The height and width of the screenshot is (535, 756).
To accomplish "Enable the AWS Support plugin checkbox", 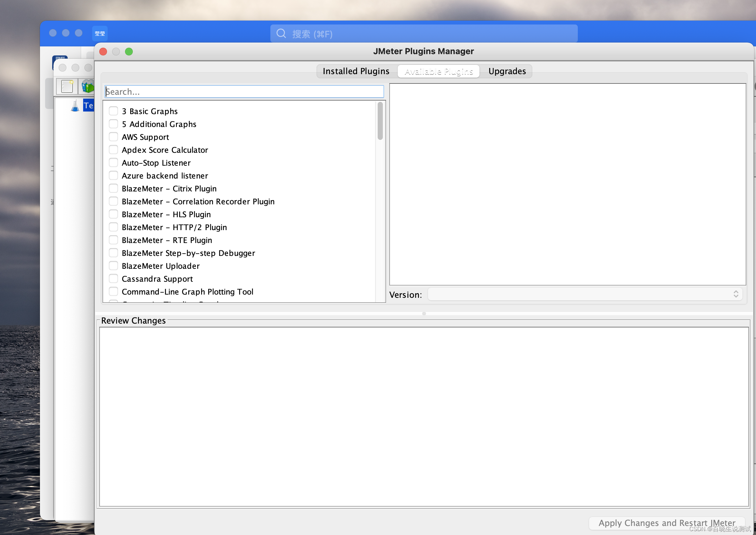I will (113, 137).
